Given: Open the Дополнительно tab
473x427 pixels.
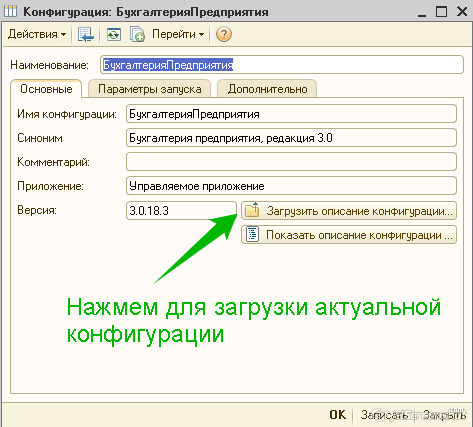Looking at the screenshot, I should (267, 89).
